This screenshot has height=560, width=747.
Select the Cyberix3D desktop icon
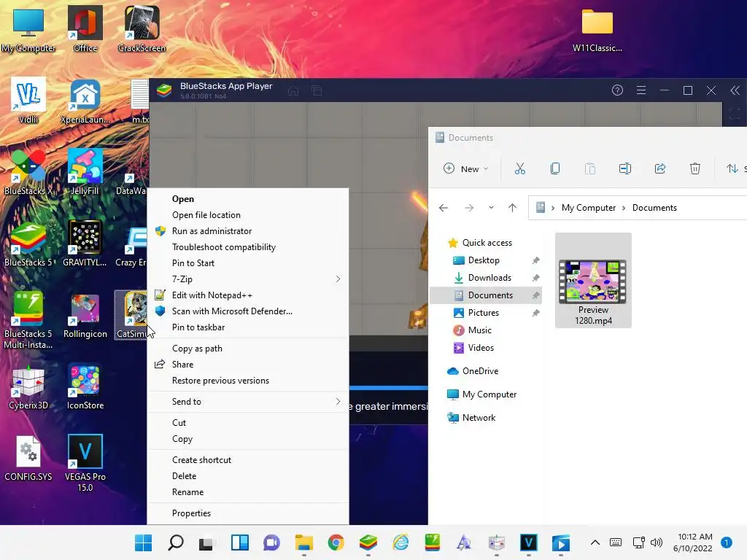click(28, 386)
